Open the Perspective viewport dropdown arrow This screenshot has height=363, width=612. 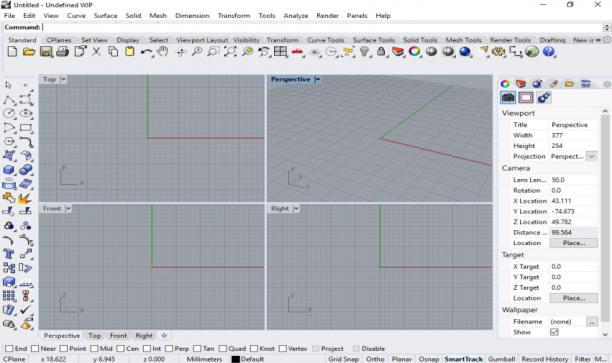(x=318, y=79)
